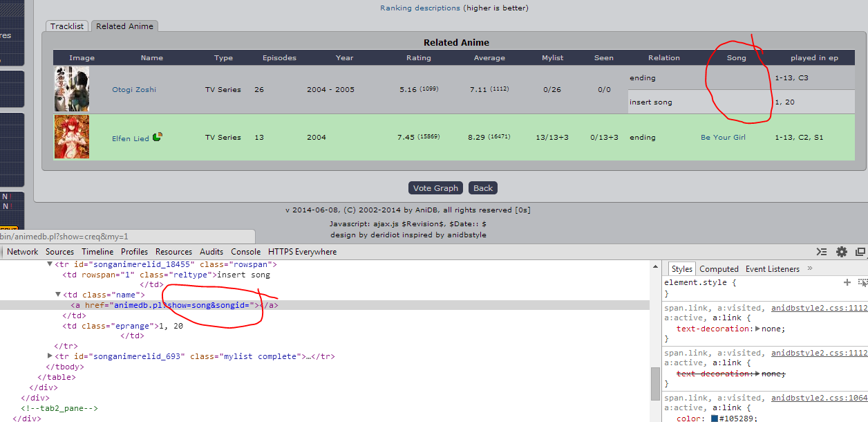Click the blue color swatch for #105289
This screenshot has height=422, width=868.
(715, 417)
